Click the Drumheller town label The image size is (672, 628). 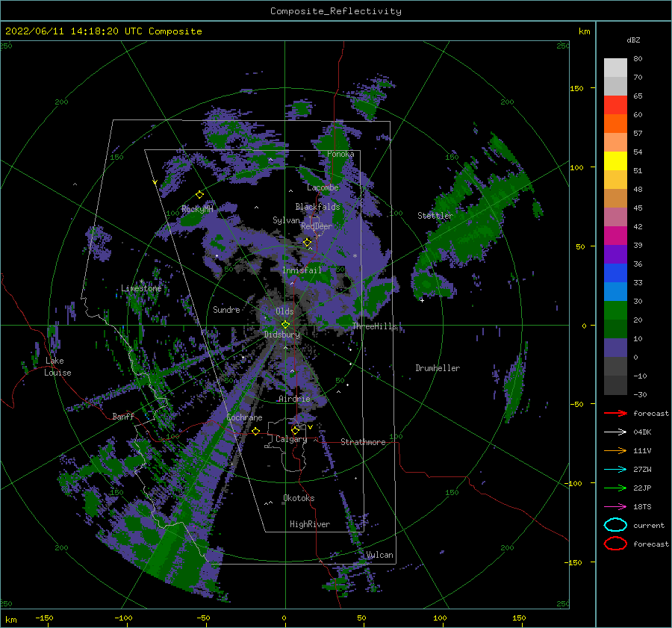[x=438, y=368]
